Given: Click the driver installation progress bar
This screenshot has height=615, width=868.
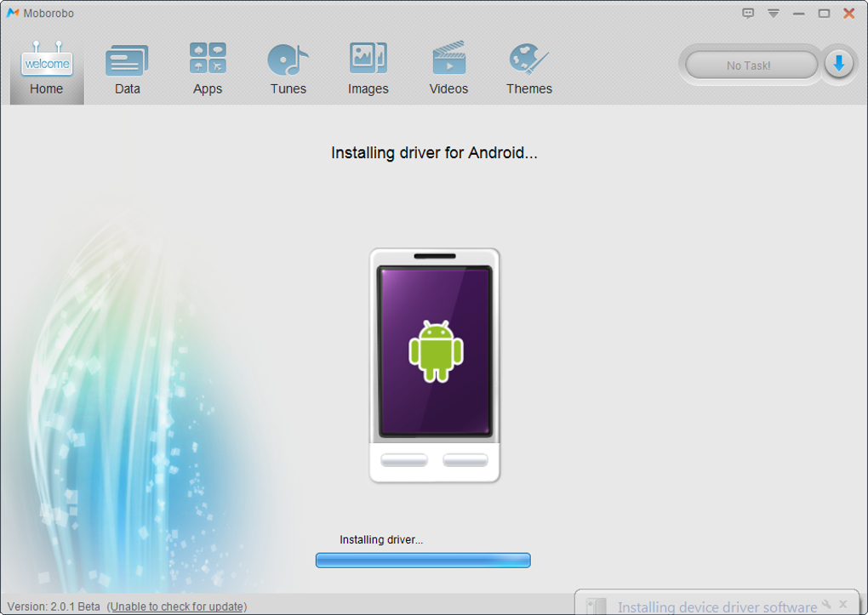Looking at the screenshot, I should point(423,561).
